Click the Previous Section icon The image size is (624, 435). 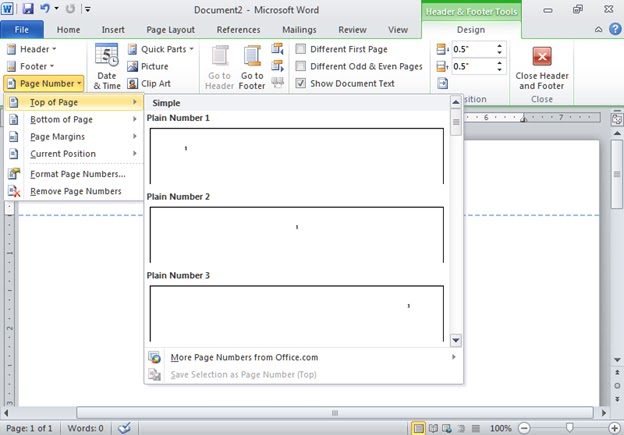click(x=277, y=49)
